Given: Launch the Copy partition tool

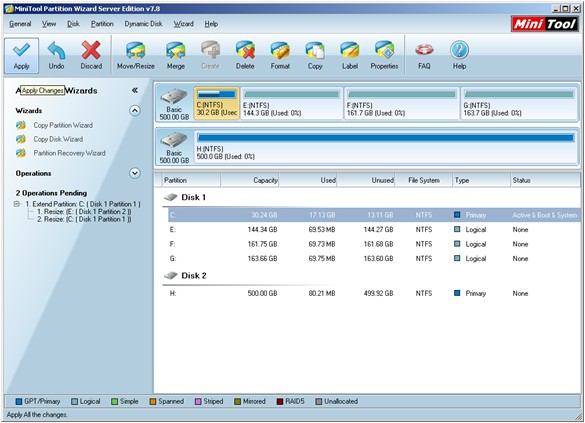Looking at the screenshot, I should click(x=315, y=56).
